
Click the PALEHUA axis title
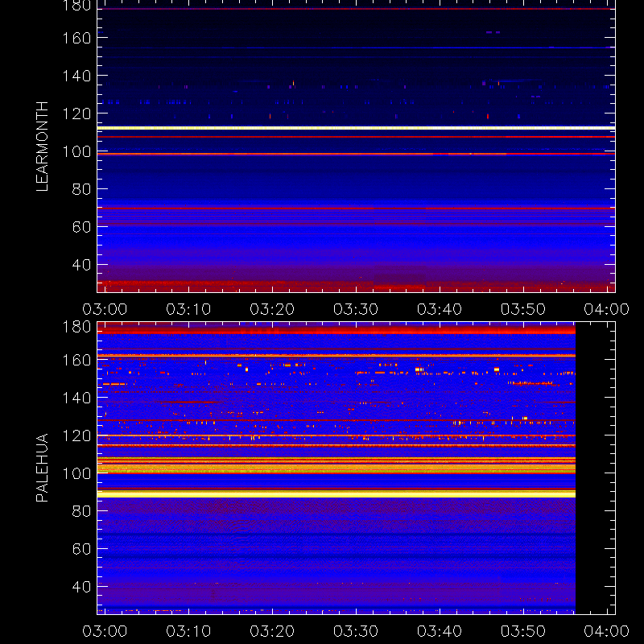pos(43,468)
